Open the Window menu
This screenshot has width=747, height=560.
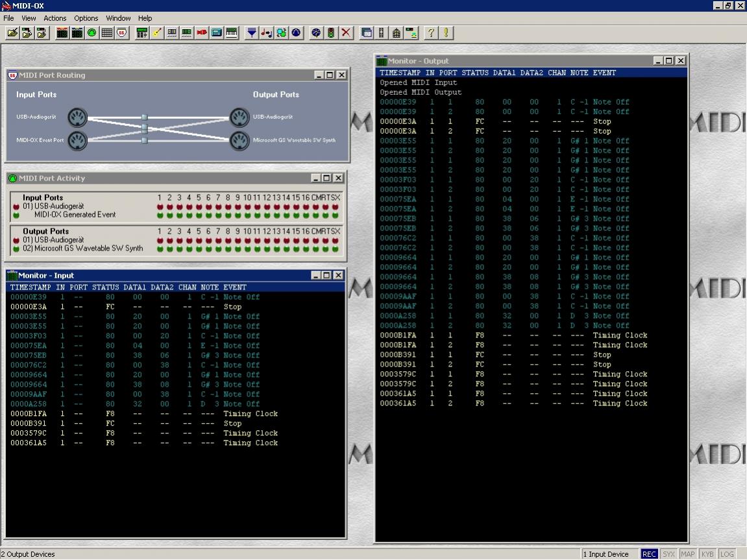click(118, 18)
